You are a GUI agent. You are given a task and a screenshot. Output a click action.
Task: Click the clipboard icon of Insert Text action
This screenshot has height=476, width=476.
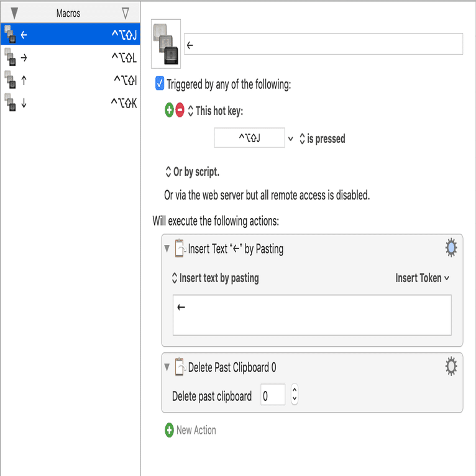point(180,249)
